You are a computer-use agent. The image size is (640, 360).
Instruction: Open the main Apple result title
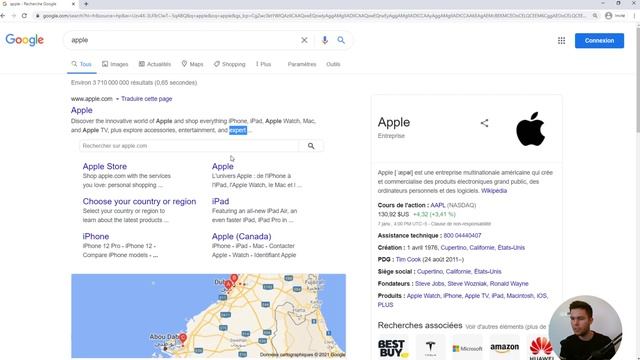[82, 110]
